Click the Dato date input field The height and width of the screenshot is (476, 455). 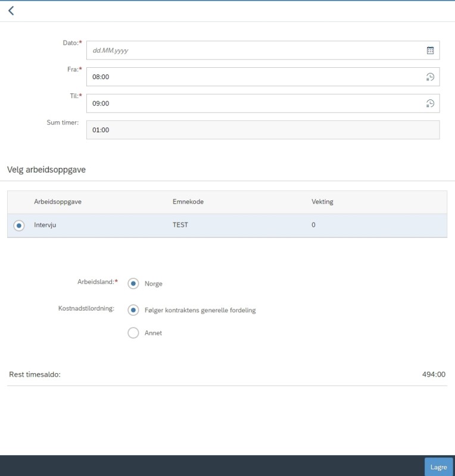pyautogui.click(x=263, y=51)
